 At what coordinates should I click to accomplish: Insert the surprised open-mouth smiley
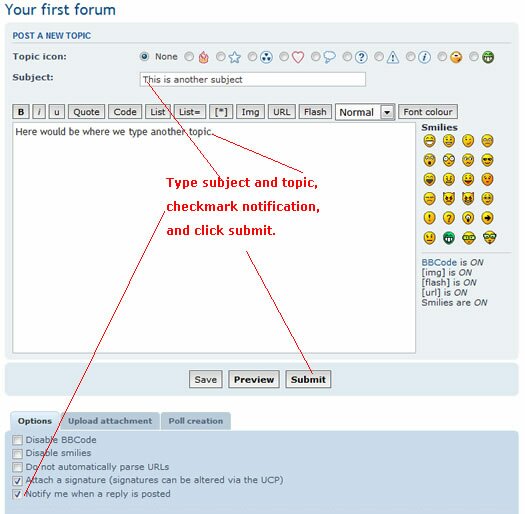point(429,160)
